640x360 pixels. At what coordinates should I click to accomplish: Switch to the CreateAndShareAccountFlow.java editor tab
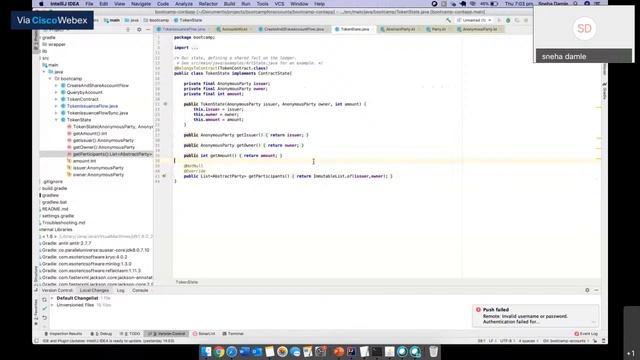[293, 29]
